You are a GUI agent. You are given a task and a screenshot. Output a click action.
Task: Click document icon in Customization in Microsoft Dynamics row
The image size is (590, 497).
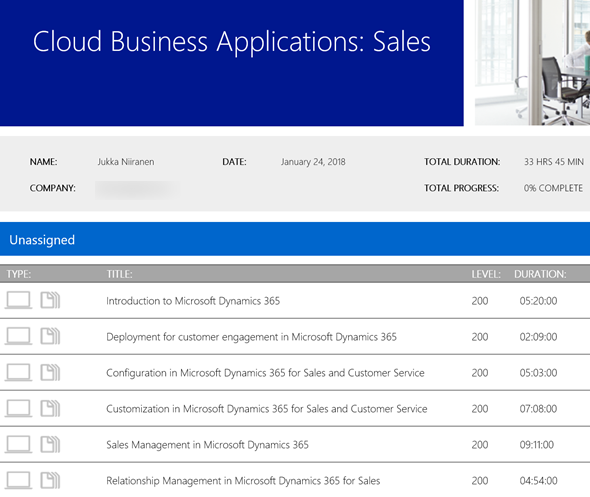point(50,408)
